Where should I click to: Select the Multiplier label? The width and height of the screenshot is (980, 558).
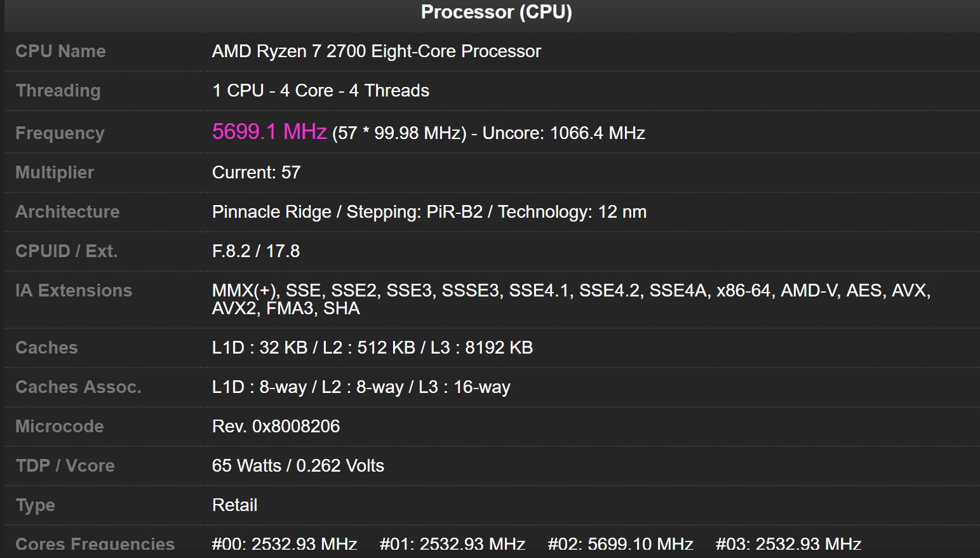coord(55,173)
